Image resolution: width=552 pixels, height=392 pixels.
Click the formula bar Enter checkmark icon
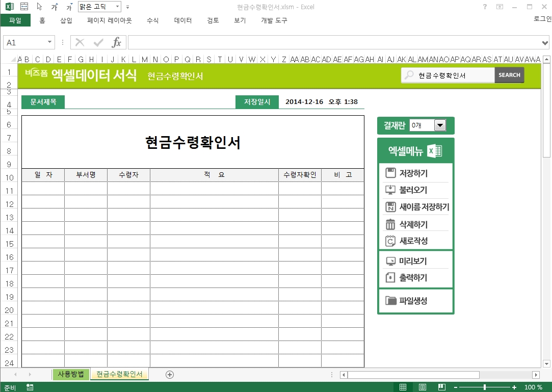(98, 43)
